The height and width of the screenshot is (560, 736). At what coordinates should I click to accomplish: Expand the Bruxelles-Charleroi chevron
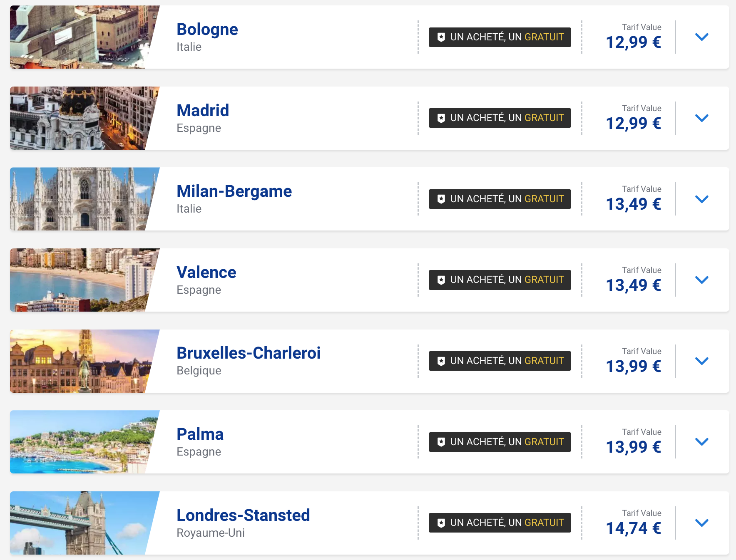(x=702, y=361)
